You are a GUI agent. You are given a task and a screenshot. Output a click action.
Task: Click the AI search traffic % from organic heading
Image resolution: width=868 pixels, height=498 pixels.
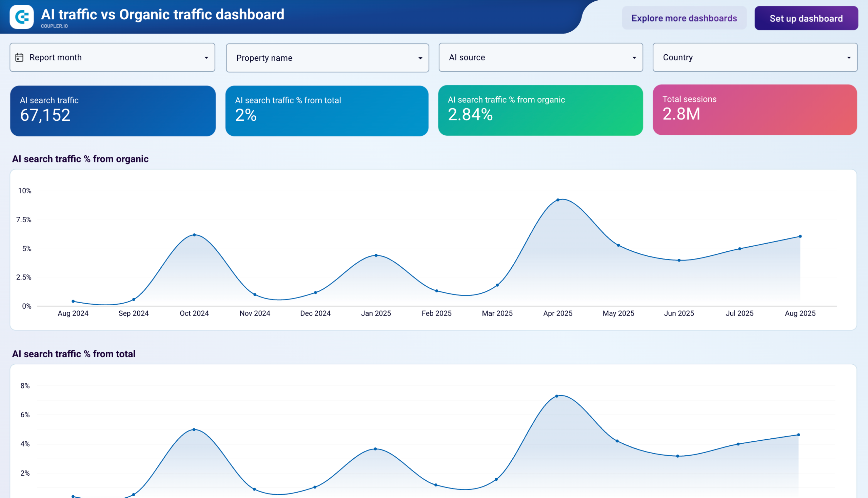click(x=80, y=159)
